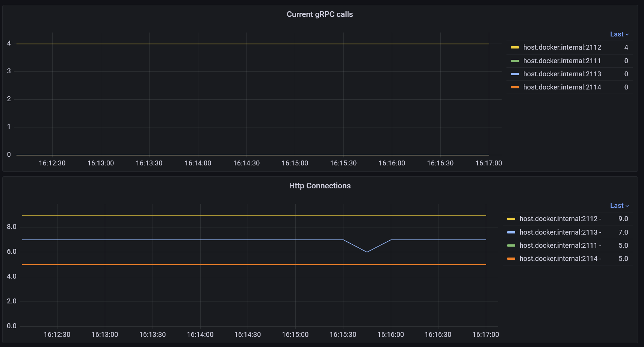Toggle host.docker.internal:2114 series in gRPC calls legend

[x=562, y=87]
